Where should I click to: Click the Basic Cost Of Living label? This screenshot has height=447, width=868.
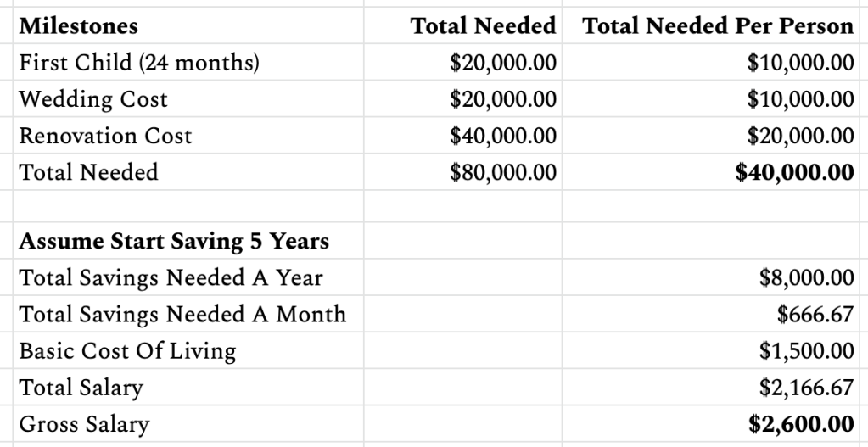[x=127, y=350]
